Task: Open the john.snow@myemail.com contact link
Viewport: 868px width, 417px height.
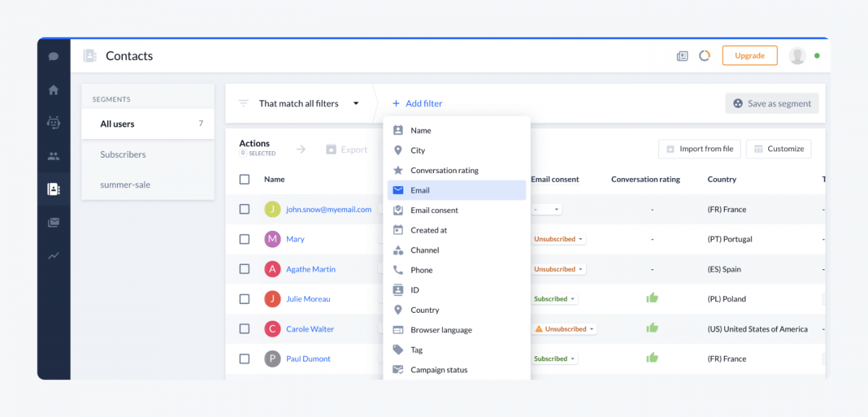Action: click(328, 209)
